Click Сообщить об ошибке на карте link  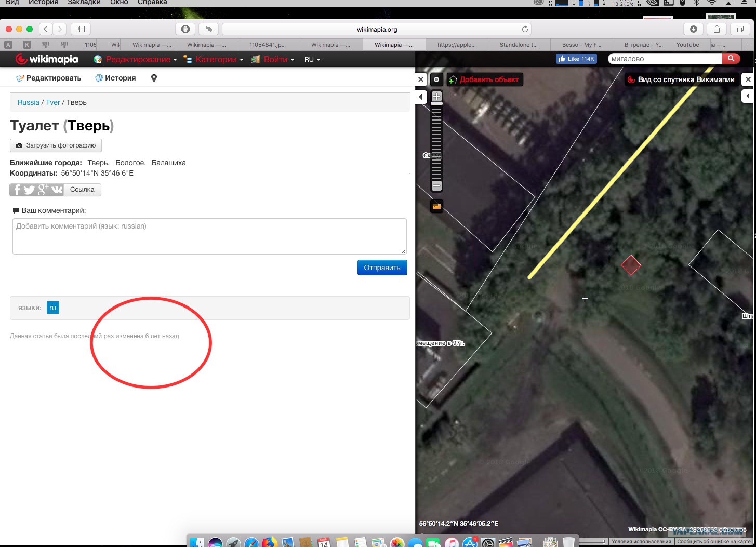[x=714, y=541]
